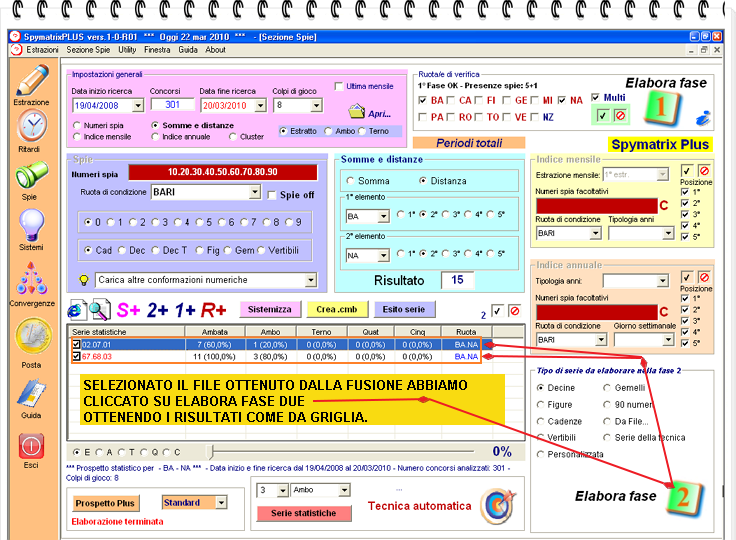
Task: Toggle the CA wheel checkbox
Action: (x=451, y=100)
